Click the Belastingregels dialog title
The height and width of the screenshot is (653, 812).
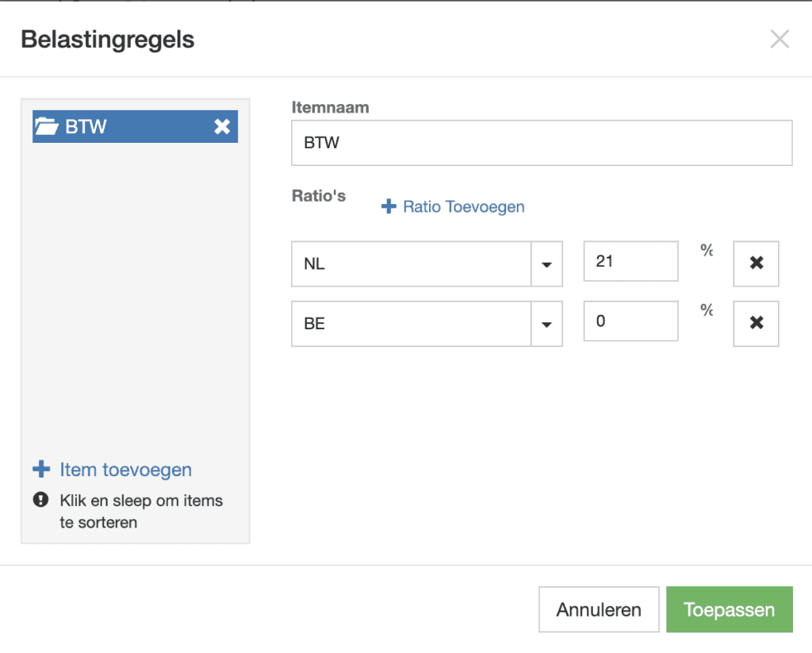pyautogui.click(x=108, y=40)
